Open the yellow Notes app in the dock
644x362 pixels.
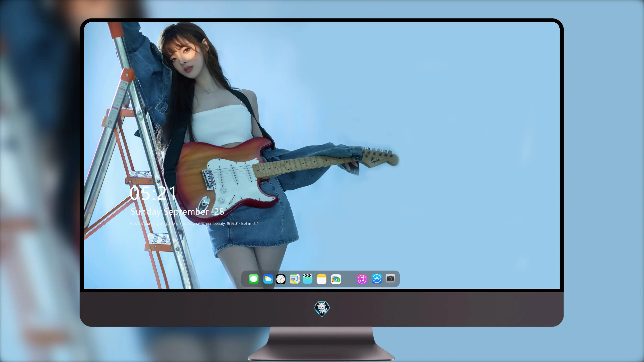(321, 279)
